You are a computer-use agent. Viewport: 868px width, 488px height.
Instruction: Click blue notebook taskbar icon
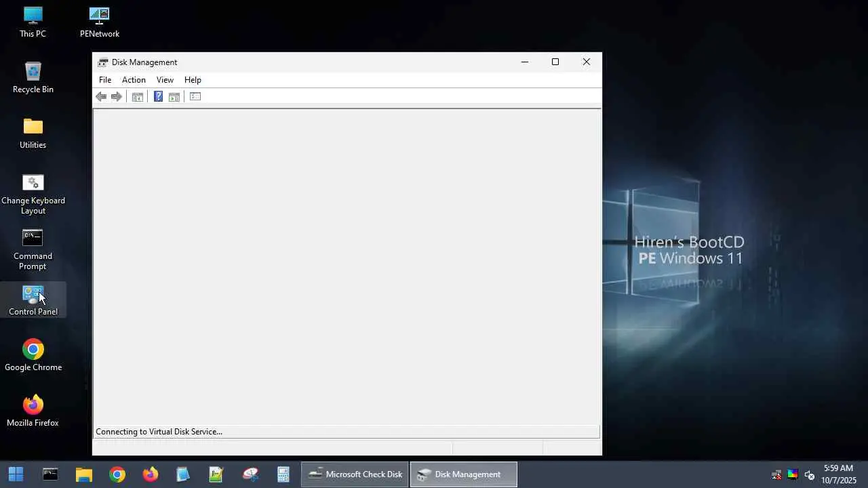click(x=183, y=474)
